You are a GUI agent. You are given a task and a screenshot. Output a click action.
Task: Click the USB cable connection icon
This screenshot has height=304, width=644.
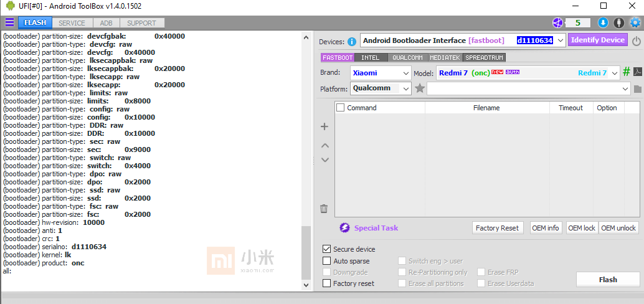[x=619, y=22]
